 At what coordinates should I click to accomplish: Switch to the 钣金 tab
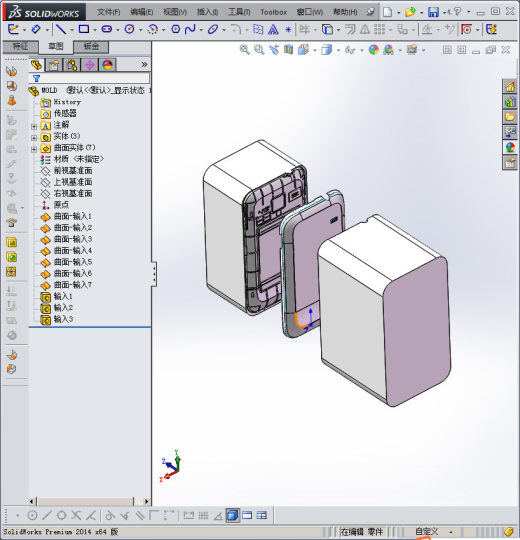91,46
